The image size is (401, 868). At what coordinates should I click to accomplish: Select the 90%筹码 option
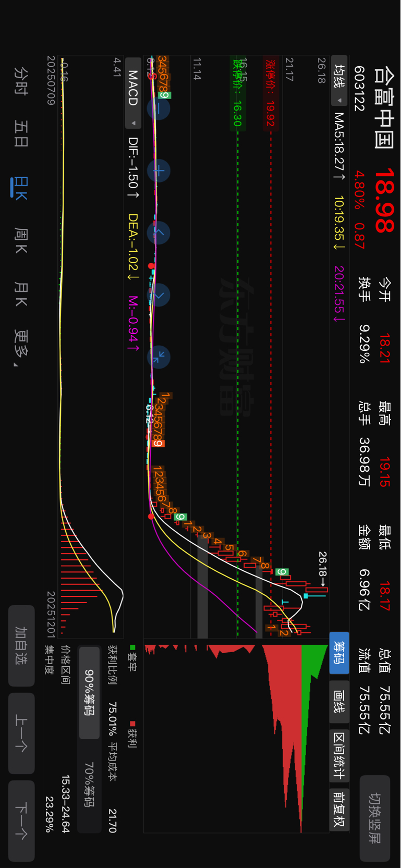[89, 693]
